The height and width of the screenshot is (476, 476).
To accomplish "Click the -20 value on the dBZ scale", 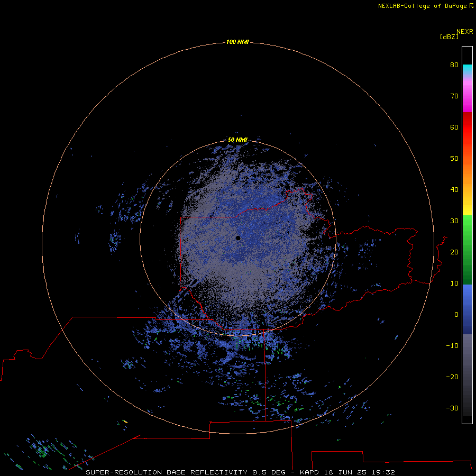I will tap(452, 377).
